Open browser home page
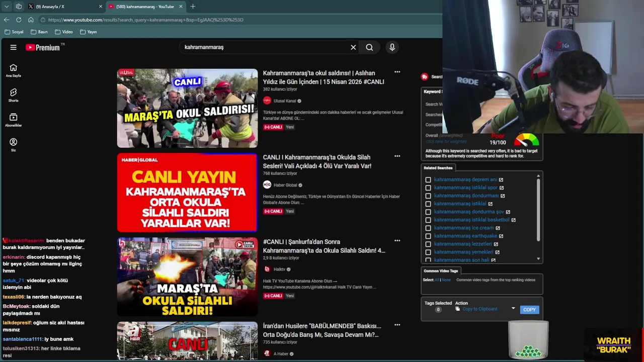 tap(31, 20)
